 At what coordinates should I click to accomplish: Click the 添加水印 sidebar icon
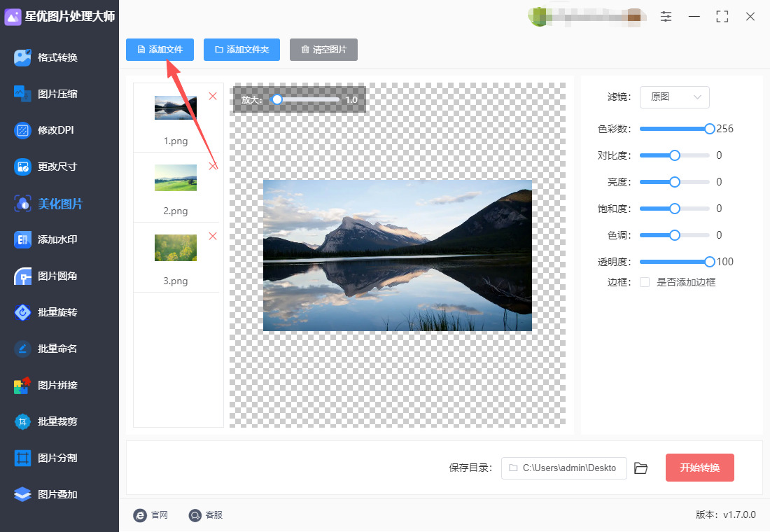[22, 239]
